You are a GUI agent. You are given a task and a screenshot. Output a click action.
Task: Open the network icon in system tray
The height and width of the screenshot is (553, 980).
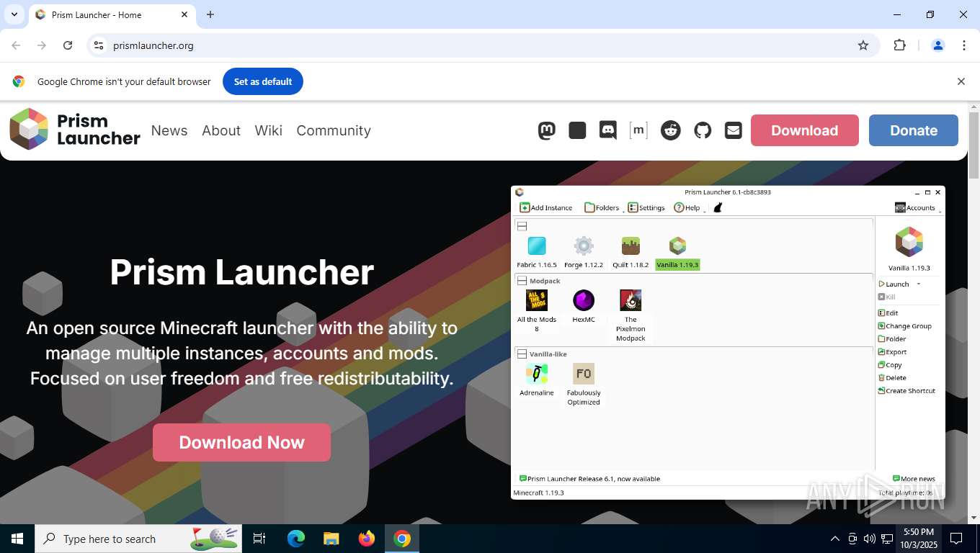click(x=886, y=539)
